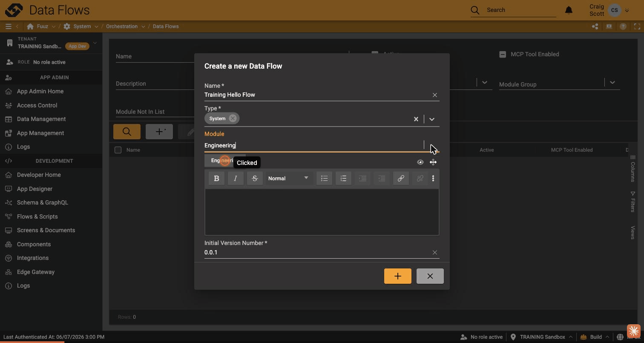Image resolution: width=644 pixels, height=343 pixels.
Task: Toggle bold formatting in the editor
Action: click(x=216, y=179)
